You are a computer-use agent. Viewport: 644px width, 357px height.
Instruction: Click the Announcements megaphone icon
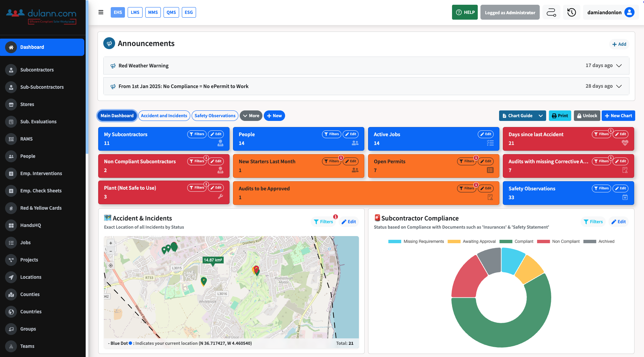pos(109,43)
